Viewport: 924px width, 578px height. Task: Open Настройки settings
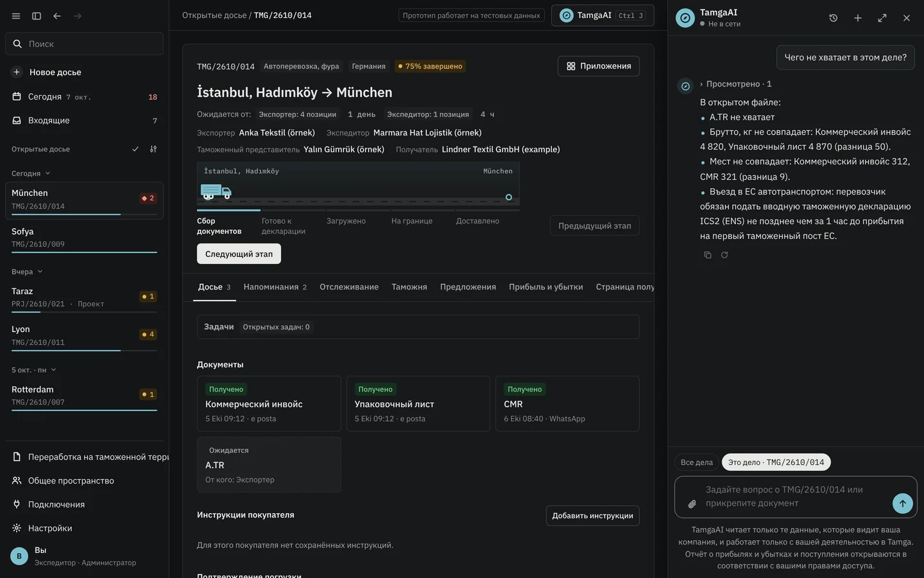tap(84, 528)
